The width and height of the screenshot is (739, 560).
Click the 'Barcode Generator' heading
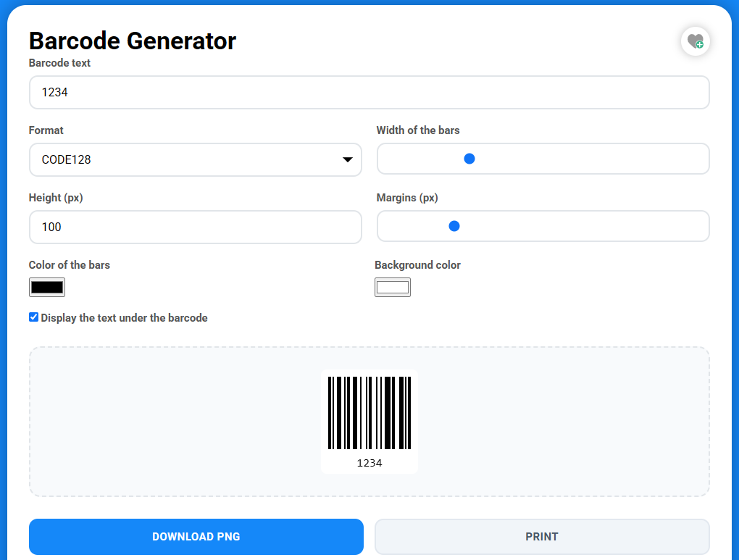pyautogui.click(x=132, y=41)
